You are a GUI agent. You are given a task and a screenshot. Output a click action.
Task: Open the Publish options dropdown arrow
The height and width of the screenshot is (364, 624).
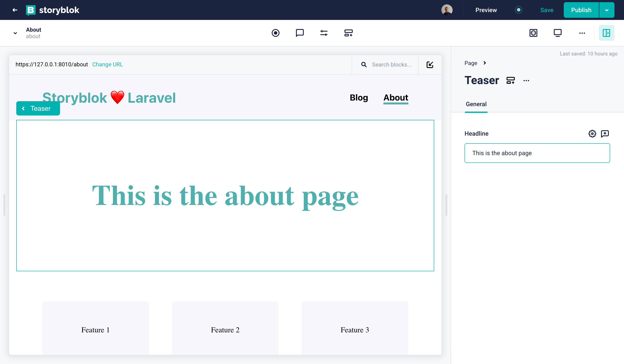[607, 10]
